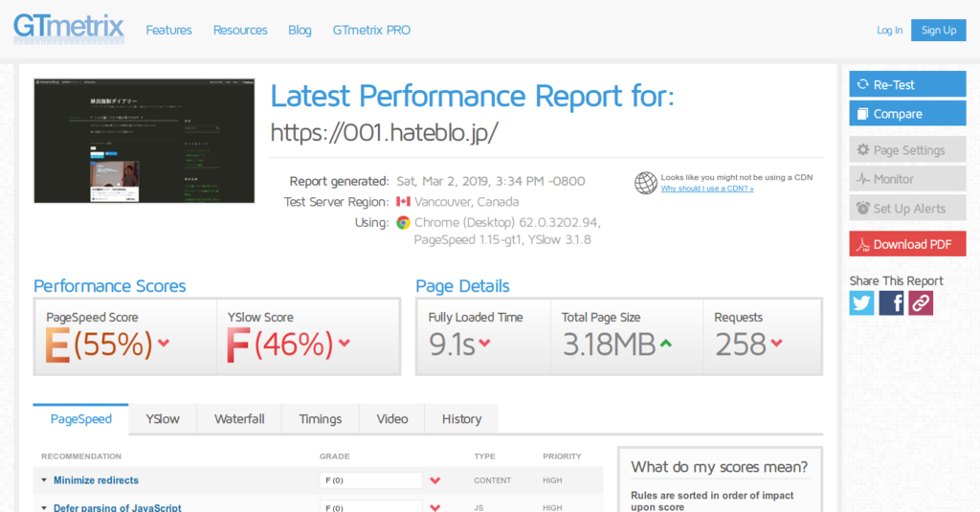This screenshot has height=512, width=980.
Task: Click the F (46%) YSlow score
Action: click(x=279, y=345)
